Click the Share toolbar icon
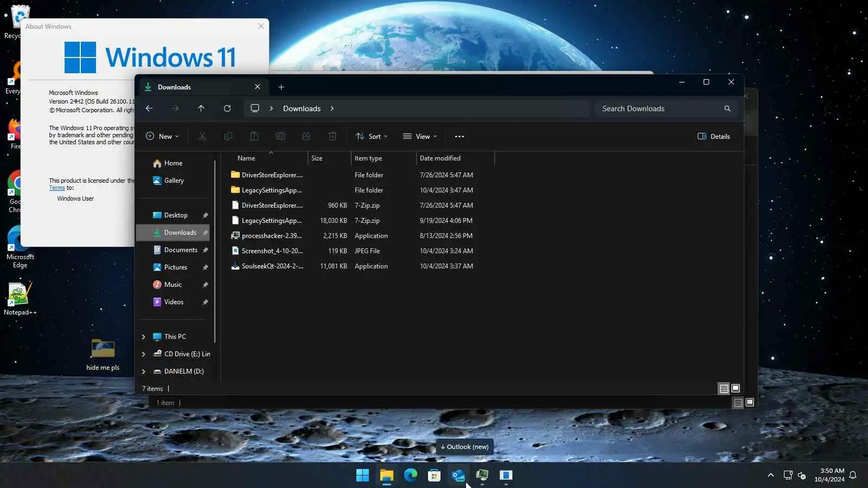The width and height of the screenshot is (868, 488). point(307,137)
